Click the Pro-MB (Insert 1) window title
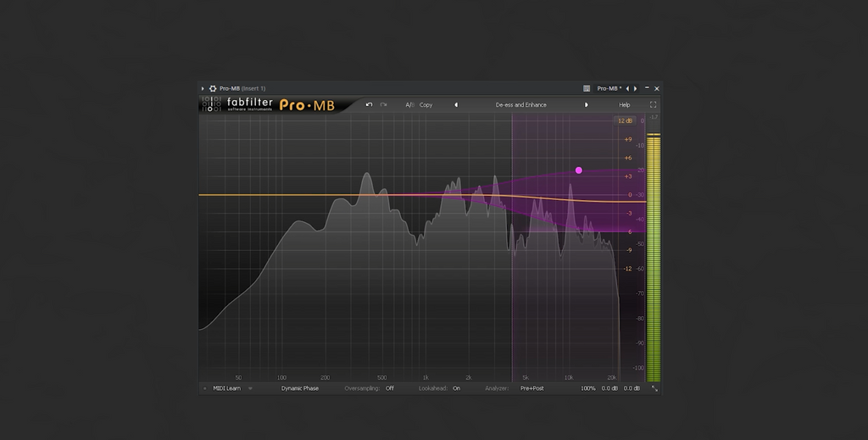 [x=242, y=88]
